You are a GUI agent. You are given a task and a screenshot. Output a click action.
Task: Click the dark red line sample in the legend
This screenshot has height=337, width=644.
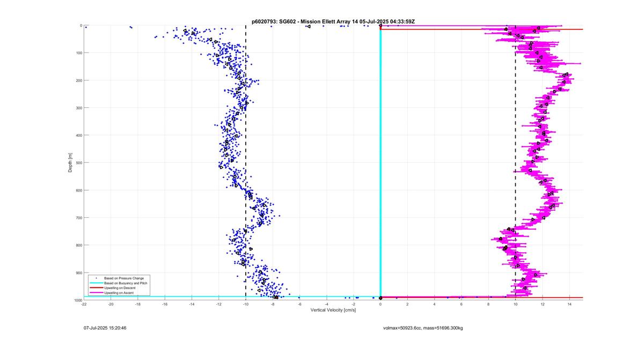coord(96,288)
